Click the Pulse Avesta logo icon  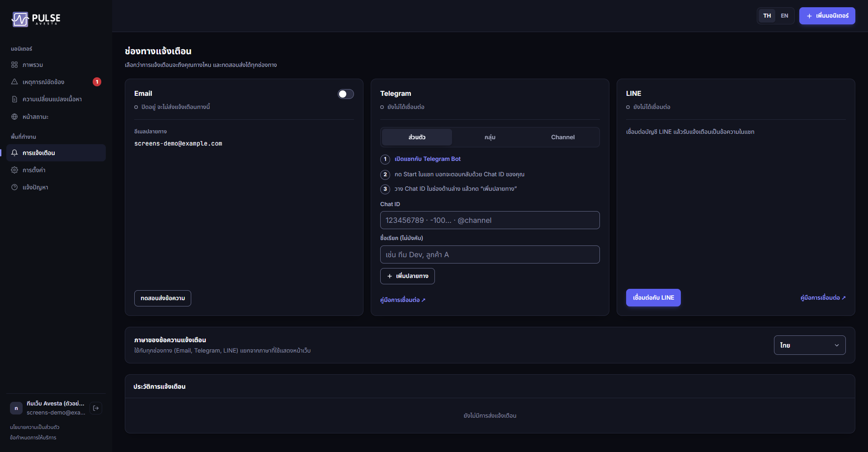(20, 19)
